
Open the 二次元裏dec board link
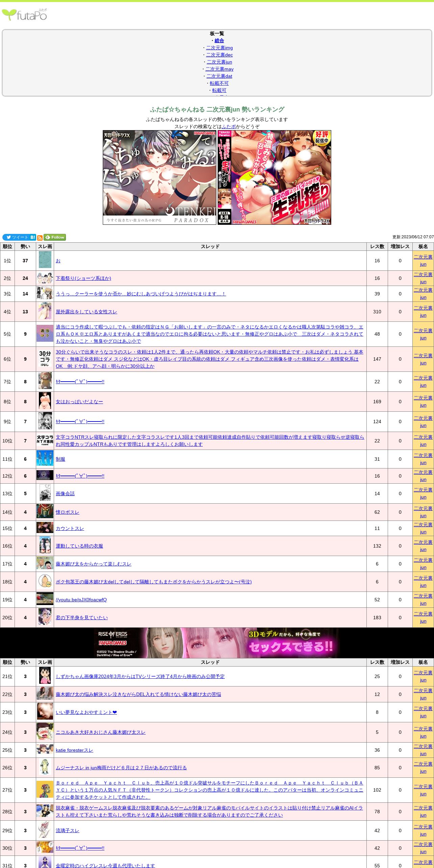click(219, 55)
